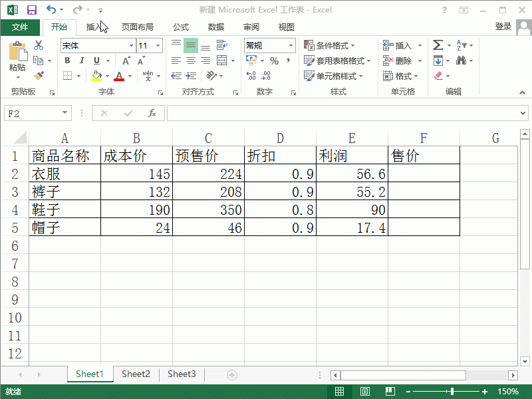
Task: Click the merge and center icon
Action: point(221,60)
